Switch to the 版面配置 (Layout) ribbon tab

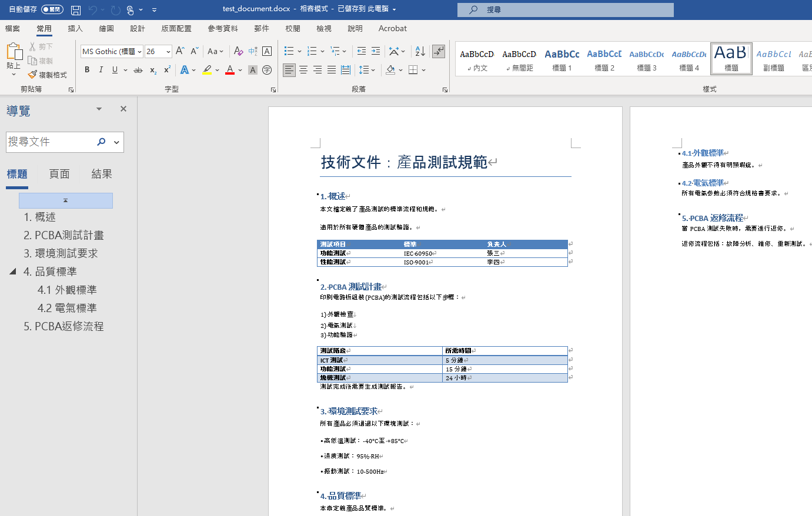pos(176,28)
